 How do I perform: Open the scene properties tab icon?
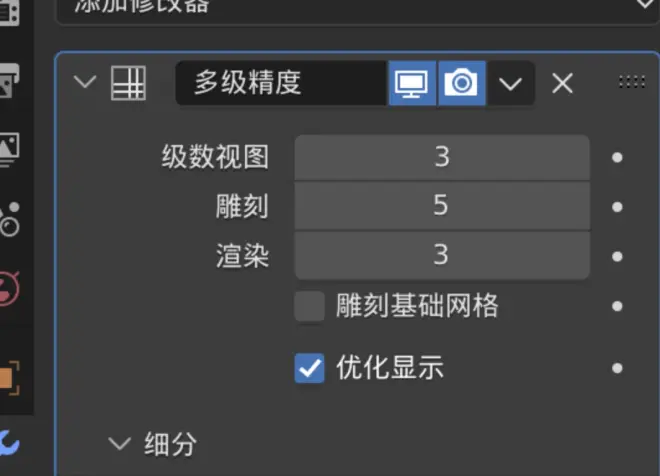tap(9, 219)
